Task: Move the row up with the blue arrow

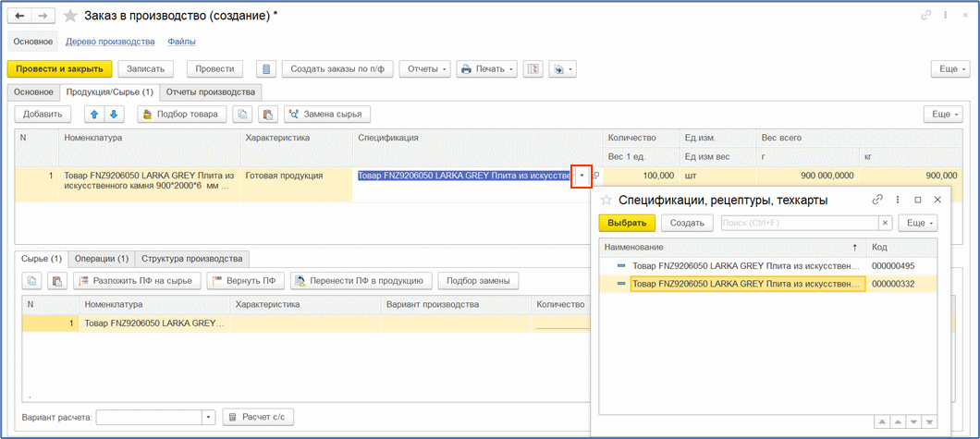Action: pyautogui.click(x=93, y=114)
